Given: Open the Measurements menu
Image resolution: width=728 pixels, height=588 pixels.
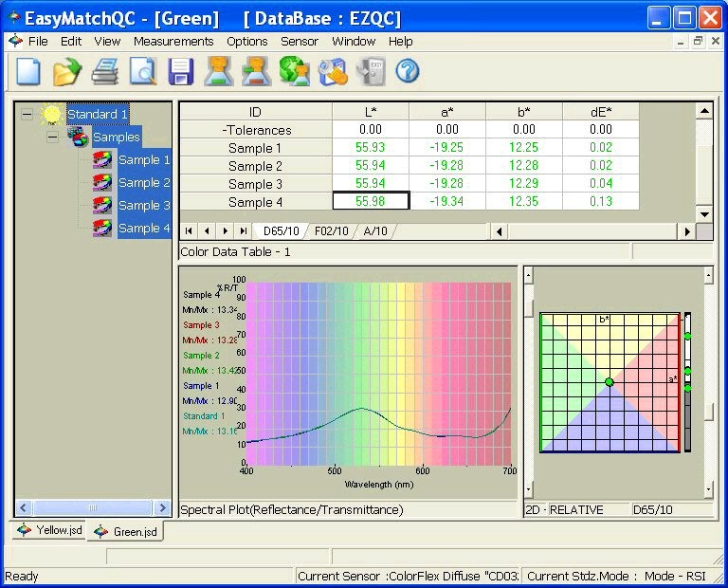Looking at the screenshot, I should point(173,42).
